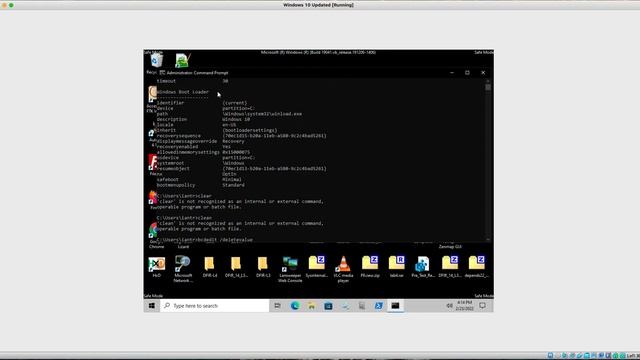Click the Command Prompt scrollbar down arrow
This screenshot has width=640, height=360.
coord(488,239)
